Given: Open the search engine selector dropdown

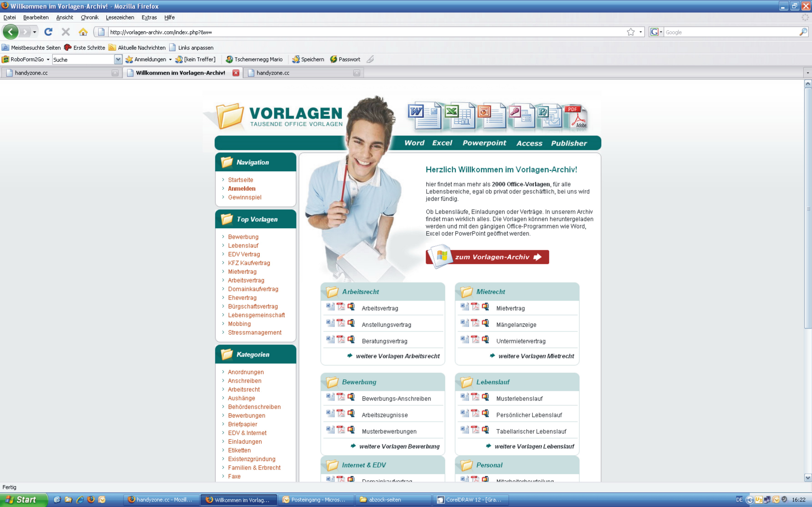Looking at the screenshot, I should pyautogui.click(x=661, y=32).
